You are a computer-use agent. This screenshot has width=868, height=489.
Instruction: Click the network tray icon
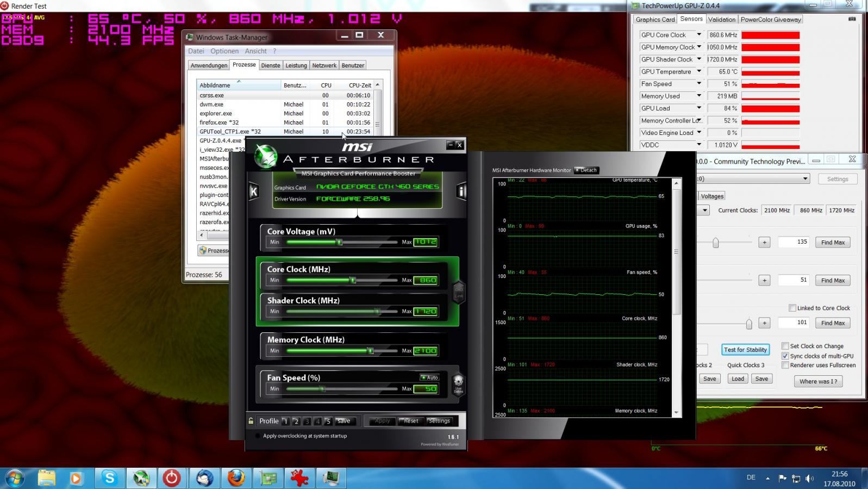[796, 478]
